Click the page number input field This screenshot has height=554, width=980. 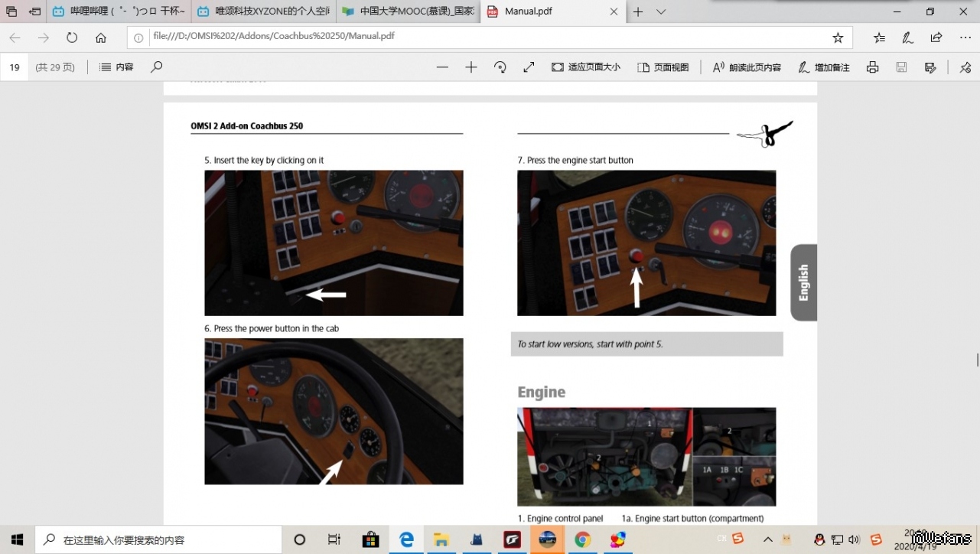click(15, 67)
